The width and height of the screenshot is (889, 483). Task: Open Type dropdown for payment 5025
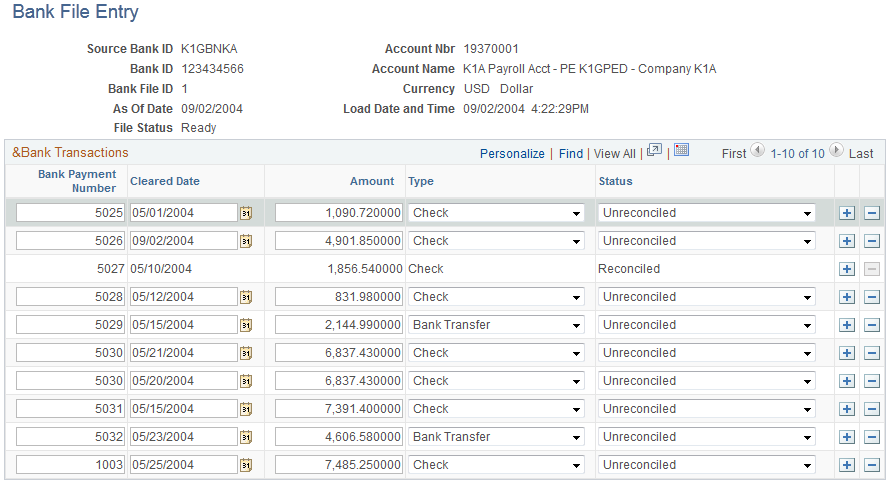point(496,213)
